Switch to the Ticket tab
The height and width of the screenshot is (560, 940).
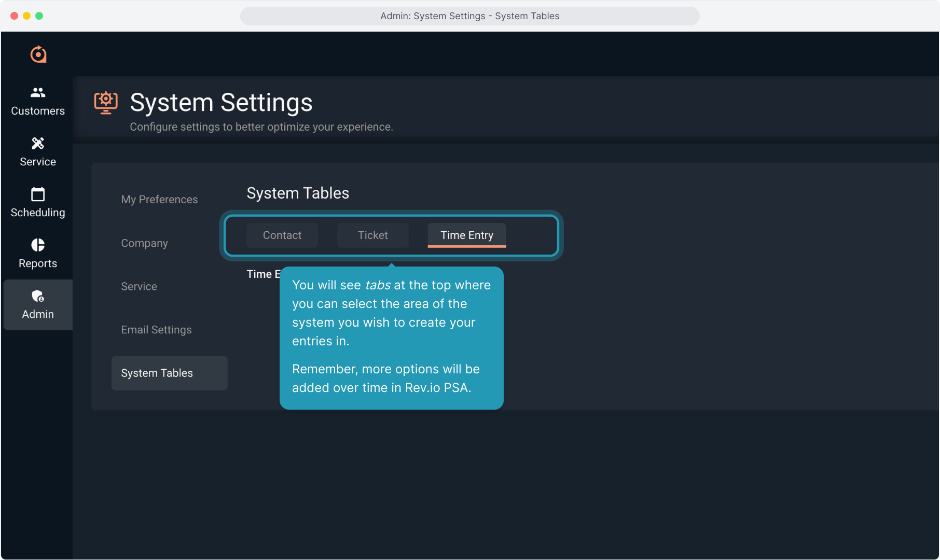[372, 235]
